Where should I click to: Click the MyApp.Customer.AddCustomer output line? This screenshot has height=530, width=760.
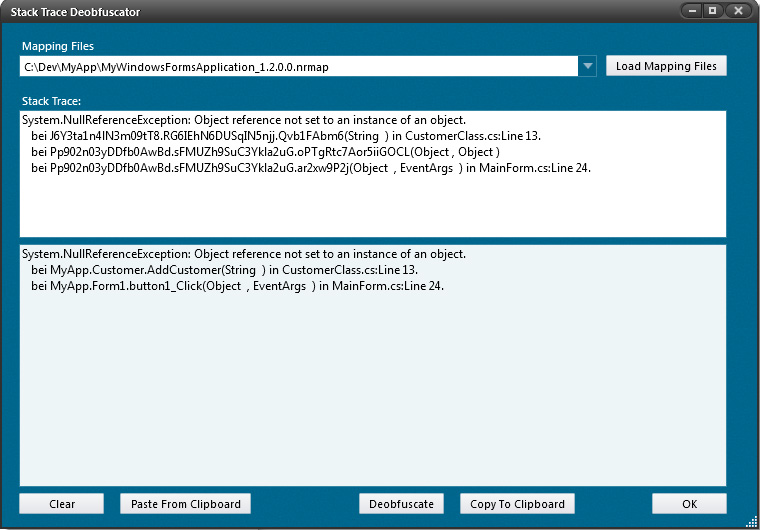point(224,270)
